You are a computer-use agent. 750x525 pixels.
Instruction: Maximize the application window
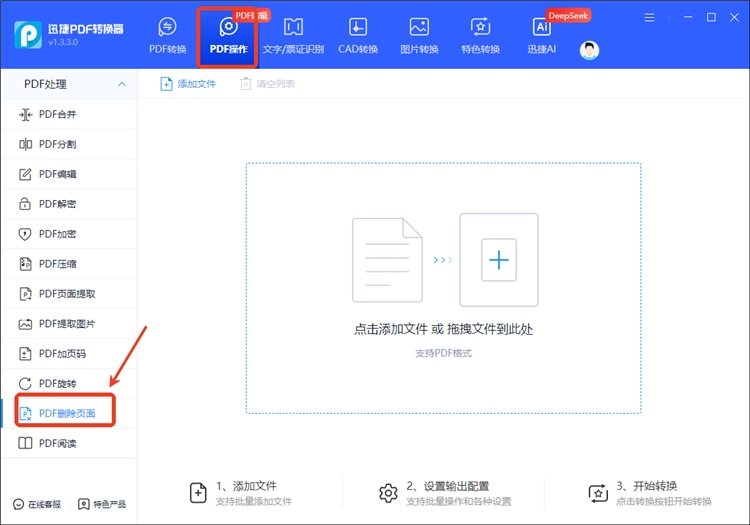click(x=711, y=17)
